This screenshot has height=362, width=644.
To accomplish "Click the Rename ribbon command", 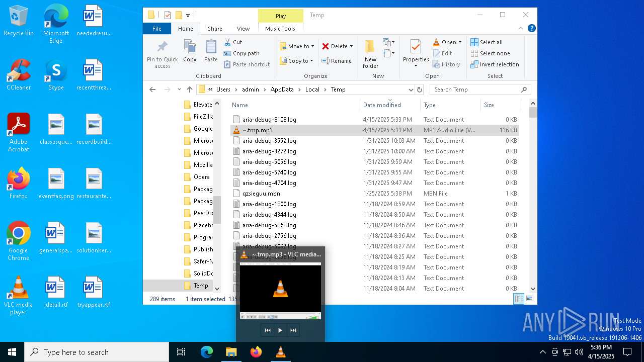I will [337, 61].
